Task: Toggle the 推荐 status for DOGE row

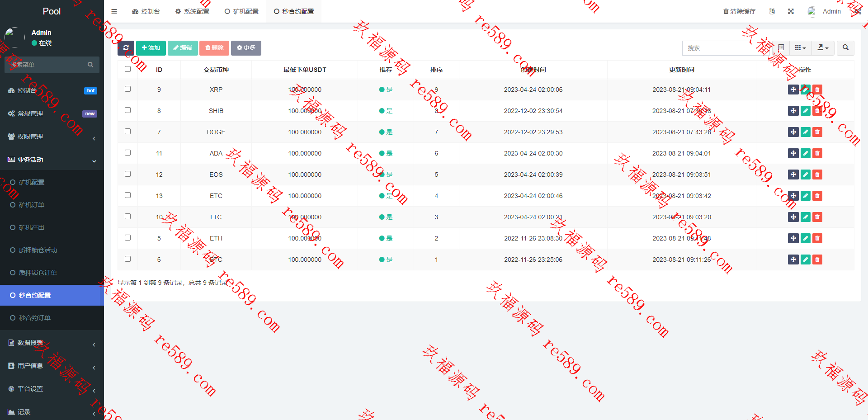Action: tap(386, 132)
